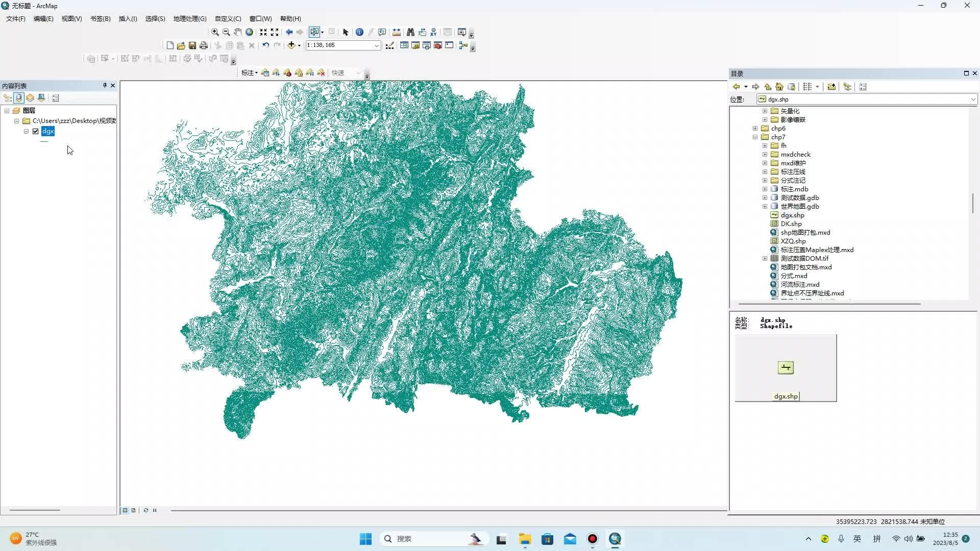Image resolution: width=980 pixels, height=551 pixels.
Task: Open the Measure tool
Action: [x=397, y=32]
